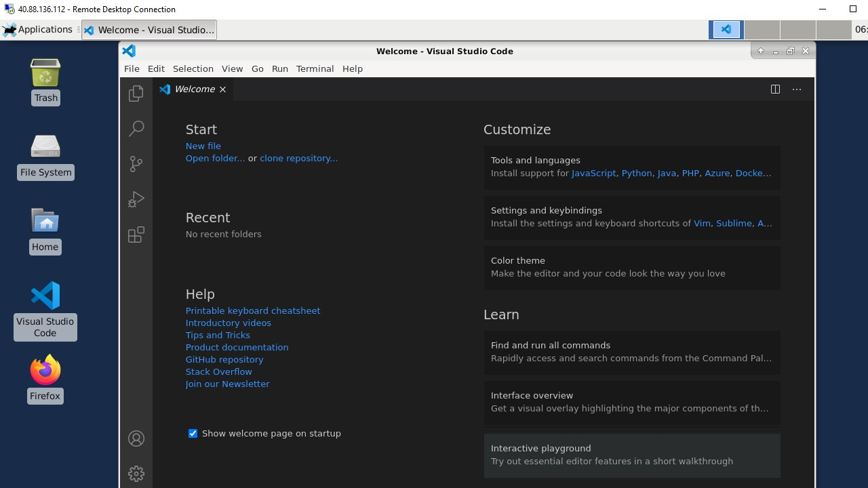
Task: Open the Extensions view icon
Action: [x=136, y=235]
